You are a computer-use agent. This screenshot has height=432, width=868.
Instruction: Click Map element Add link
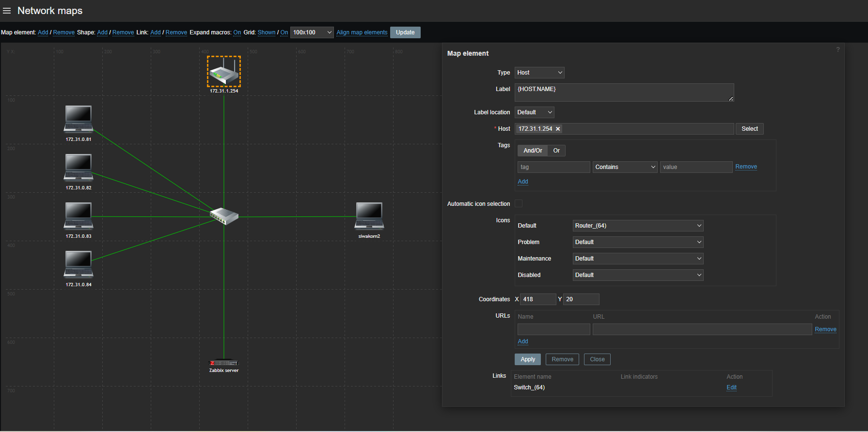[43, 32]
